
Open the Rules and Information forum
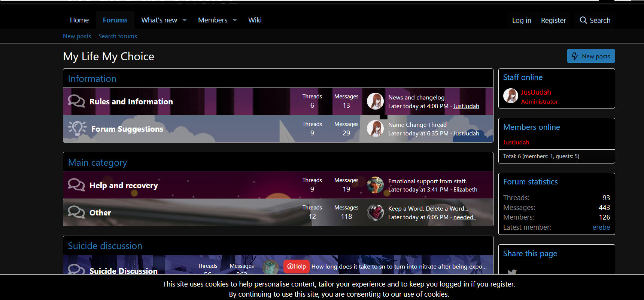(131, 101)
